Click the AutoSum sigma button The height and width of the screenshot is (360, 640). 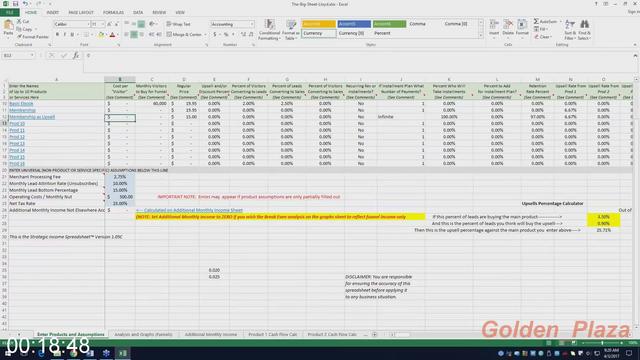[545, 21]
